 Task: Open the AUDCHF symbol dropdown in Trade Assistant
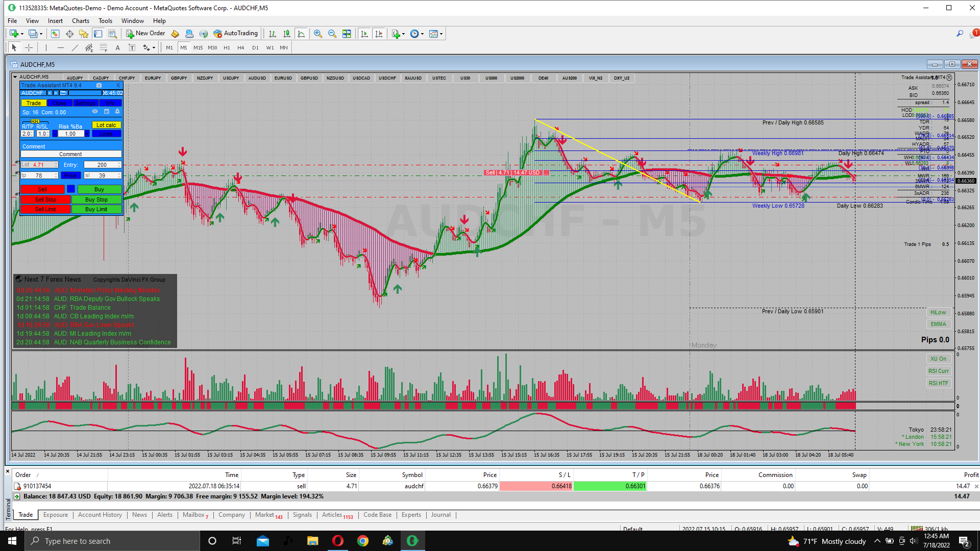[33, 93]
